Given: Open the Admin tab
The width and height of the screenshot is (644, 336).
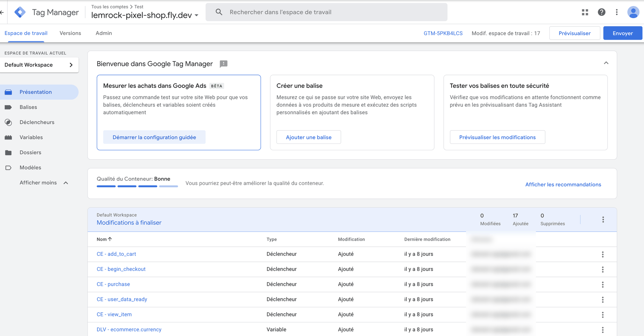Looking at the screenshot, I should point(104,33).
